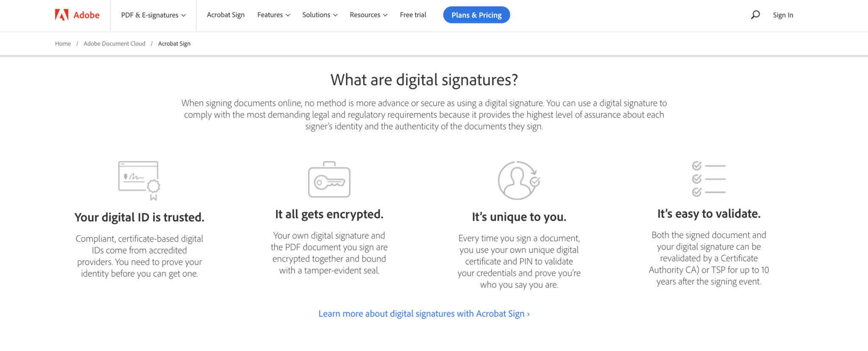Click the Adobe logo

pyautogui.click(x=75, y=15)
